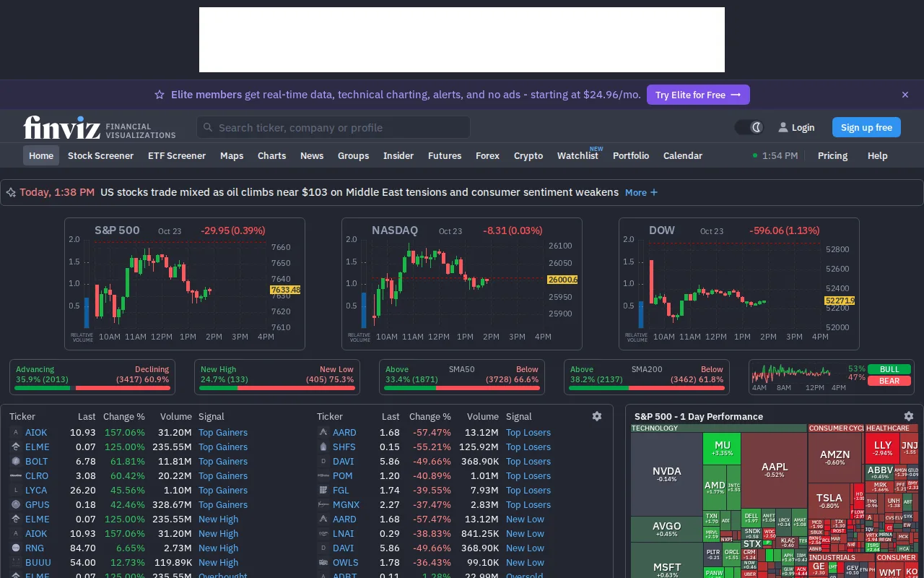Click the RNG company logo icon
This screenshot has width=924, height=578.
[x=16, y=548]
